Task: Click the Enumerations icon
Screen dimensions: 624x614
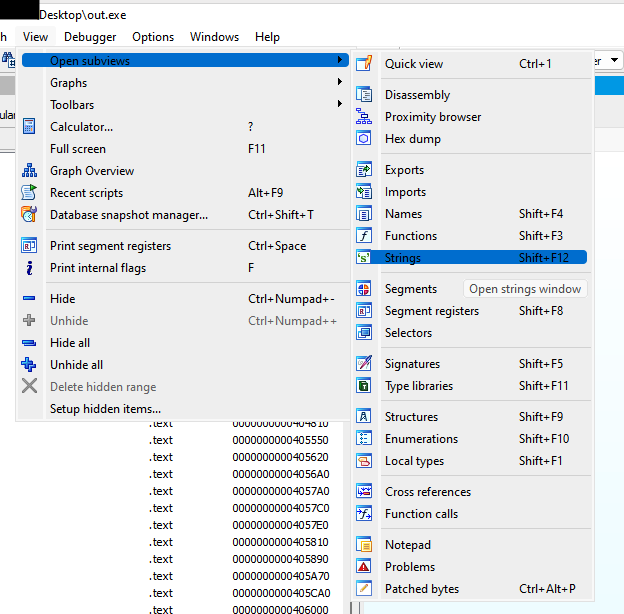Action: pos(364,439)
